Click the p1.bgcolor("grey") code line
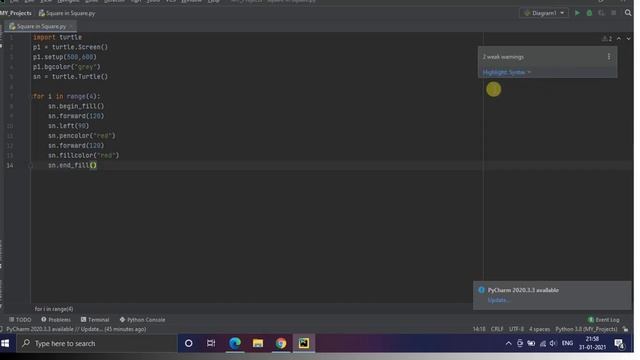The image size is (640, 360). click(x=67, y=67)
